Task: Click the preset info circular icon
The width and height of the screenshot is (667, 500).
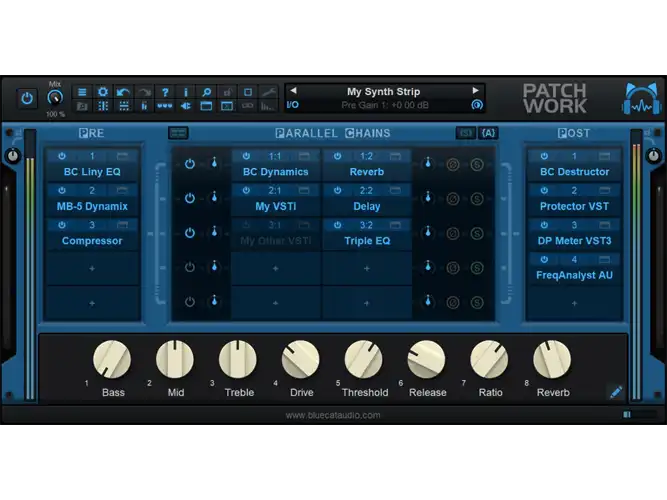Action: pos(477,105)
